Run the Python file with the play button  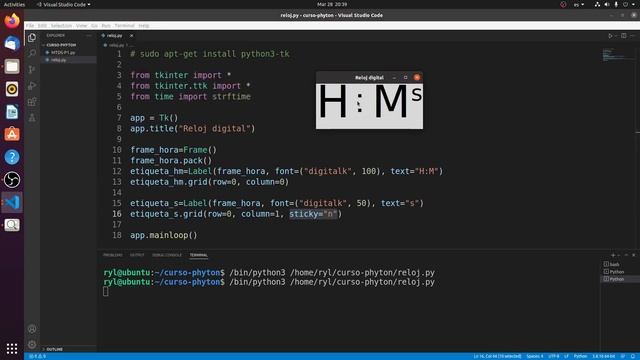610,36
